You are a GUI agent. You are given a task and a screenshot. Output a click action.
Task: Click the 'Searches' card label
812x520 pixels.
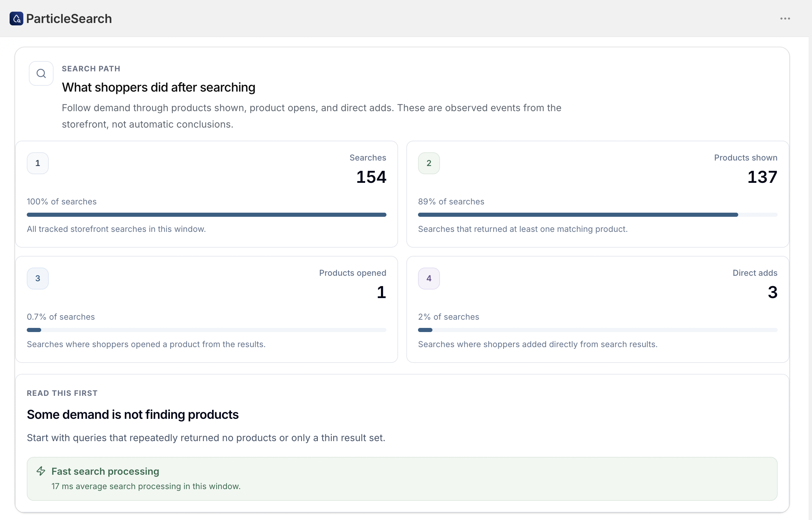368,158
